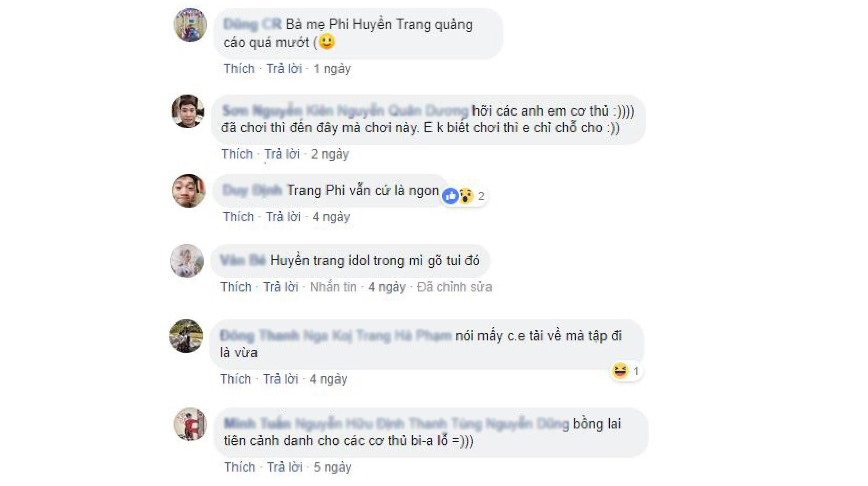Click the avatar beside "Trang Phi vẫn cứ là ngon"

pos(189,191)
